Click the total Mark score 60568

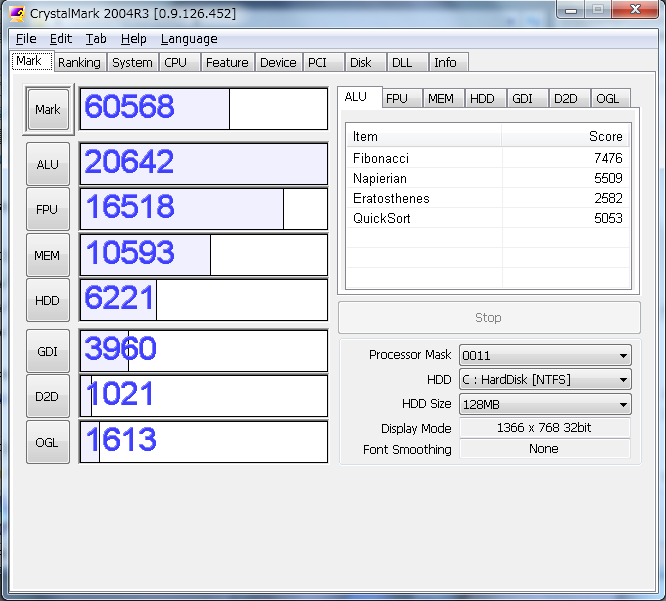(204, 109)
